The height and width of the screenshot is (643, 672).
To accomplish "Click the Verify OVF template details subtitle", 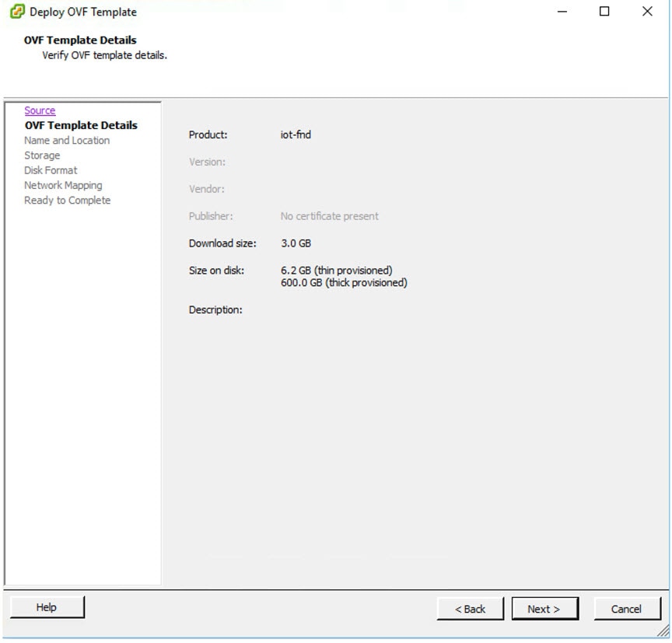I will click(x=104, y=55).
